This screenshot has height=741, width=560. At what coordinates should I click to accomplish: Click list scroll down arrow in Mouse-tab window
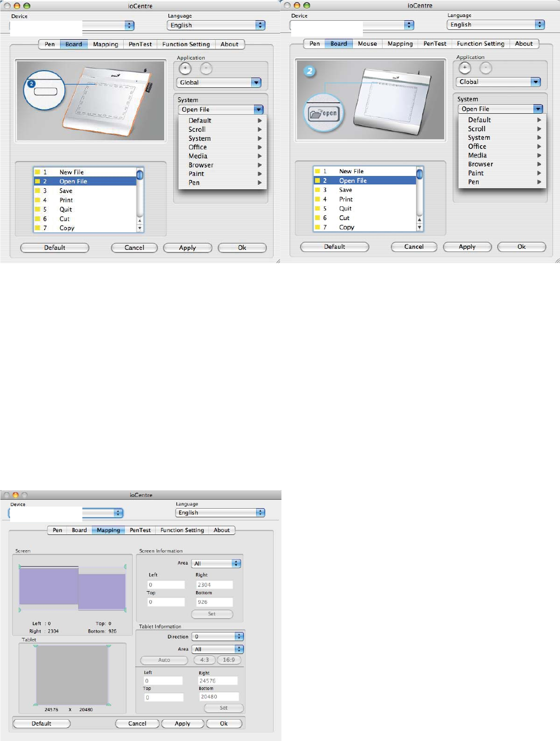click(x=420, y=227)
